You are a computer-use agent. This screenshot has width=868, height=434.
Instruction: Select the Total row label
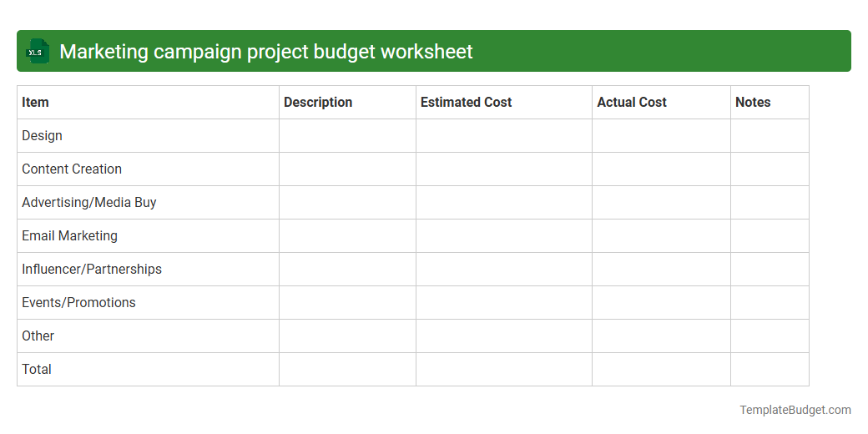37,369
